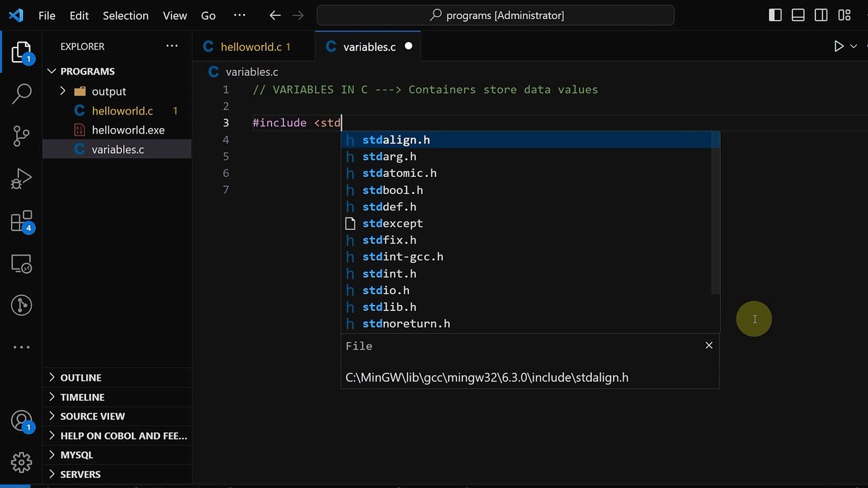Toggle the primary side bar layout icon

click(x=775, y=15)
